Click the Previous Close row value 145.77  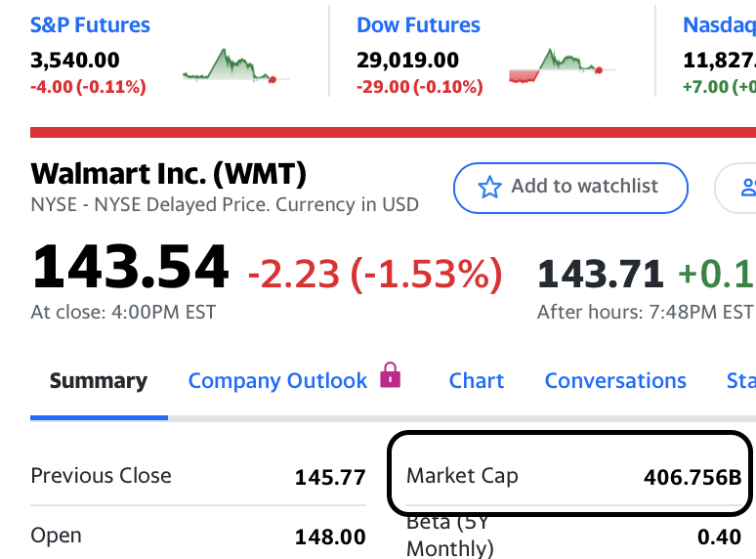330,478
